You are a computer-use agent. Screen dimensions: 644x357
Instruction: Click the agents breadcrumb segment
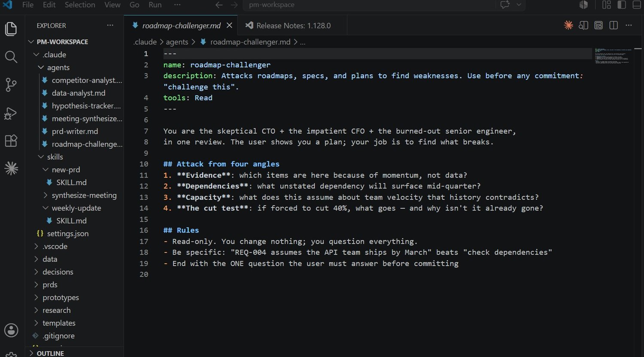177,42
